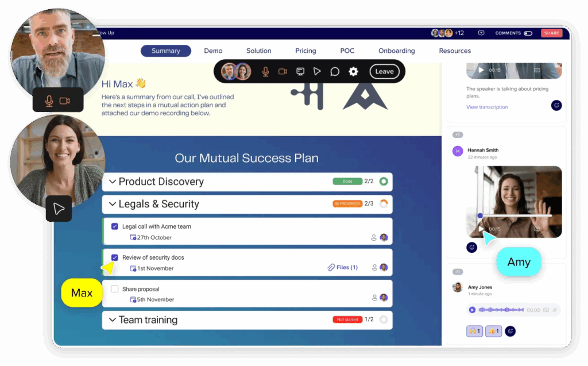Add emoji reaction under Amy Jones message
This screenshot has height=366, width=588.
tap(510, 331)
